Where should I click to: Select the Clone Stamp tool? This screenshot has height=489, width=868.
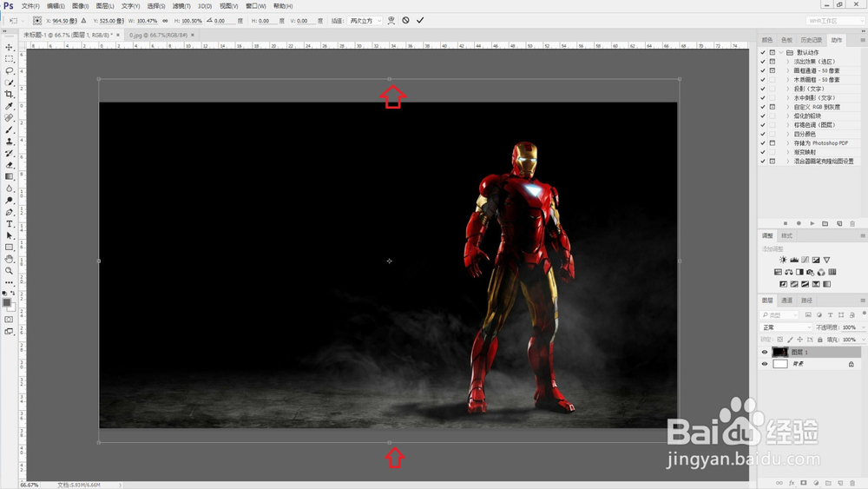tap(9, 142)
